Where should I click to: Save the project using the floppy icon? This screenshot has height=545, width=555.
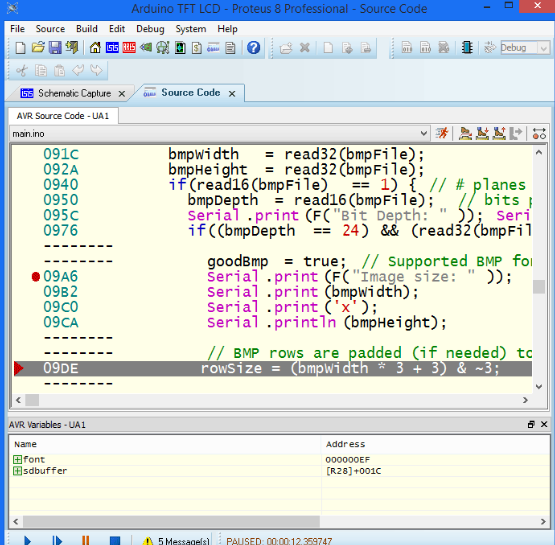pos(55,47)
